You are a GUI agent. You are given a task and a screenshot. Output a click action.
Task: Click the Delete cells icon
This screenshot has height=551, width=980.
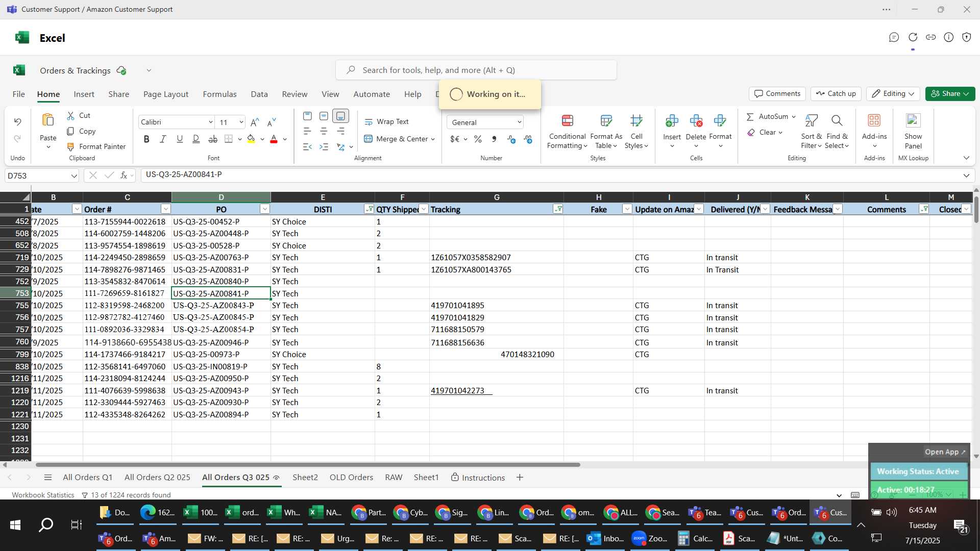(696, 120)
